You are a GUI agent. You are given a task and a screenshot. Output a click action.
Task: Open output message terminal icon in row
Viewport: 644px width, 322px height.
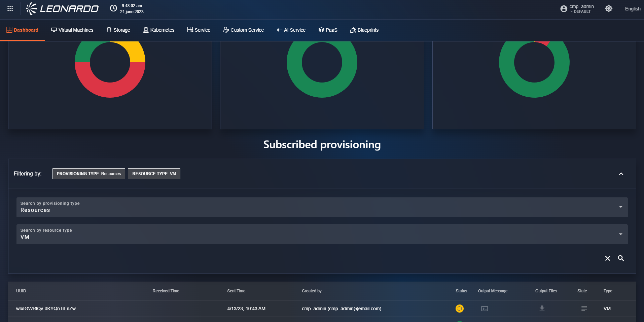pos(485,309)
